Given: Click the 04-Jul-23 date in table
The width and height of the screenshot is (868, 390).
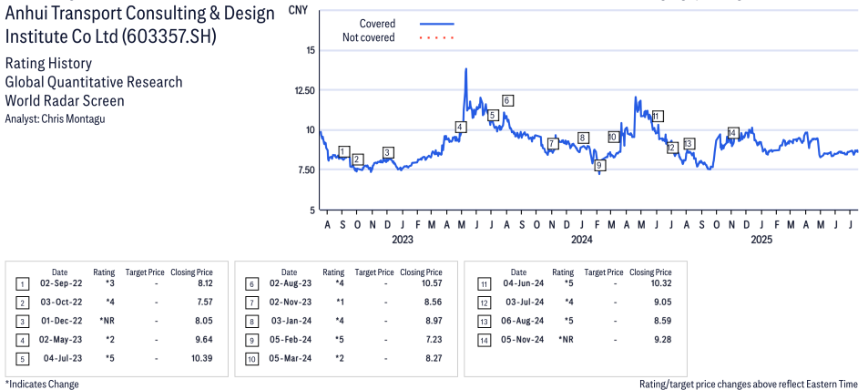Looking at the screenshot, I should [63, 358].
